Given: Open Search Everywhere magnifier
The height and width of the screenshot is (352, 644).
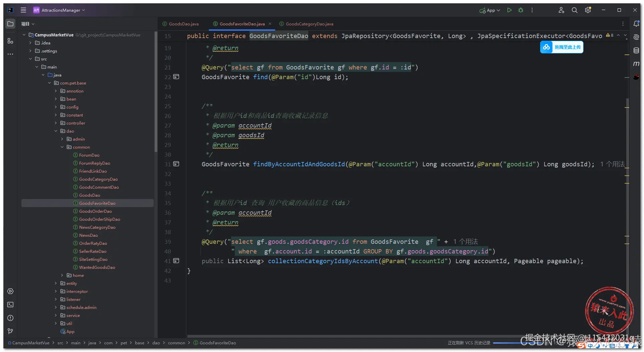Looking at the screenshot, I should coord(575,10).
